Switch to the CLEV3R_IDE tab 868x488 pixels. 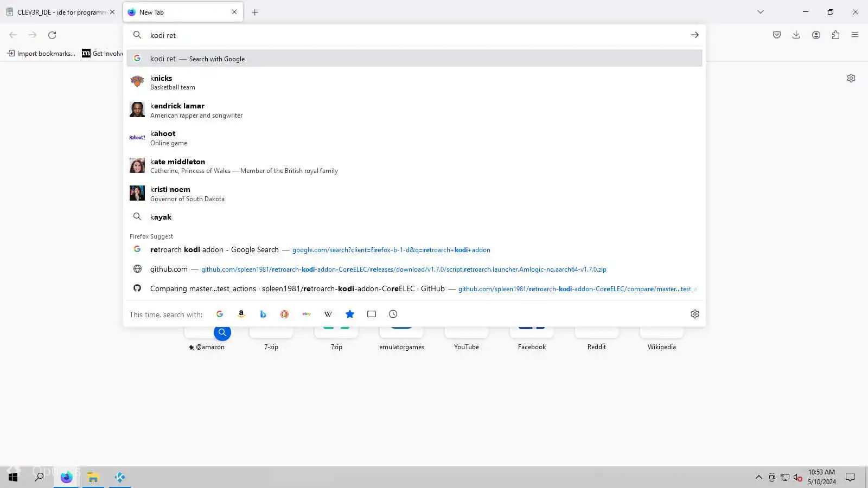[61, 12]
